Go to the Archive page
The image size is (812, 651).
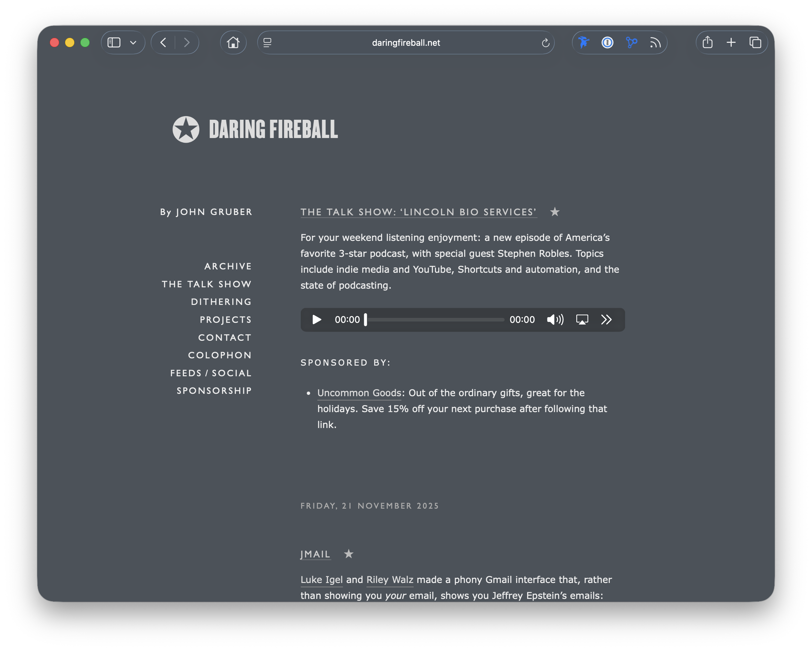click(228, 266)
